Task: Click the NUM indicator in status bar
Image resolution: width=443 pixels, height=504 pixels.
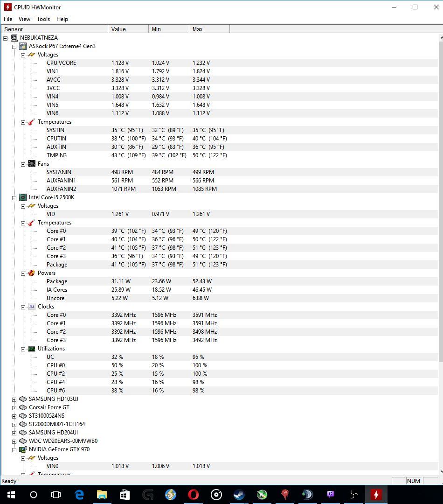Action: pos(414,481)
